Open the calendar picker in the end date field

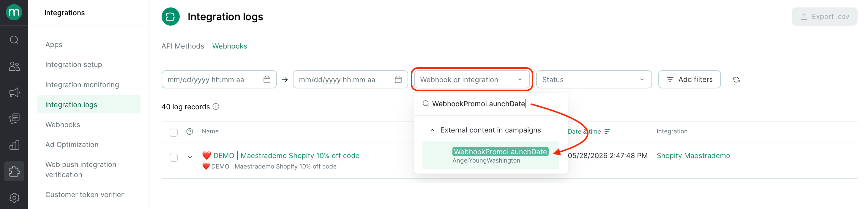click(398, 80)
